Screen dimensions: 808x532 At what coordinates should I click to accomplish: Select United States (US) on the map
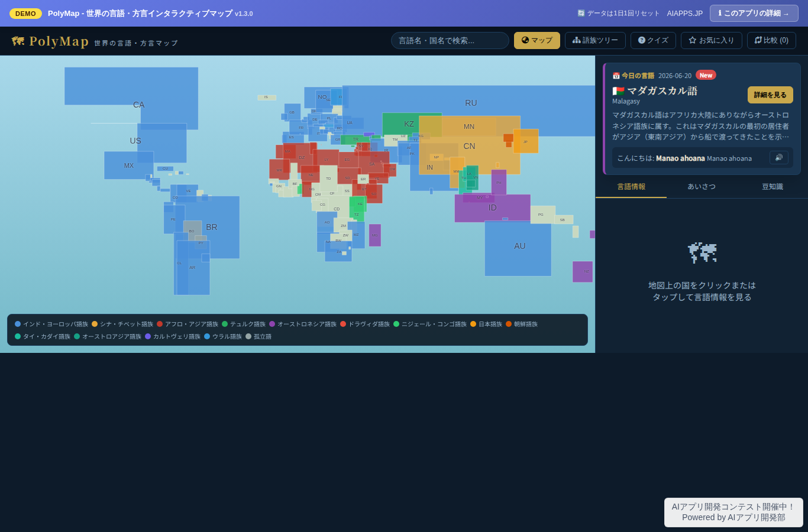(x=162, y=143)
